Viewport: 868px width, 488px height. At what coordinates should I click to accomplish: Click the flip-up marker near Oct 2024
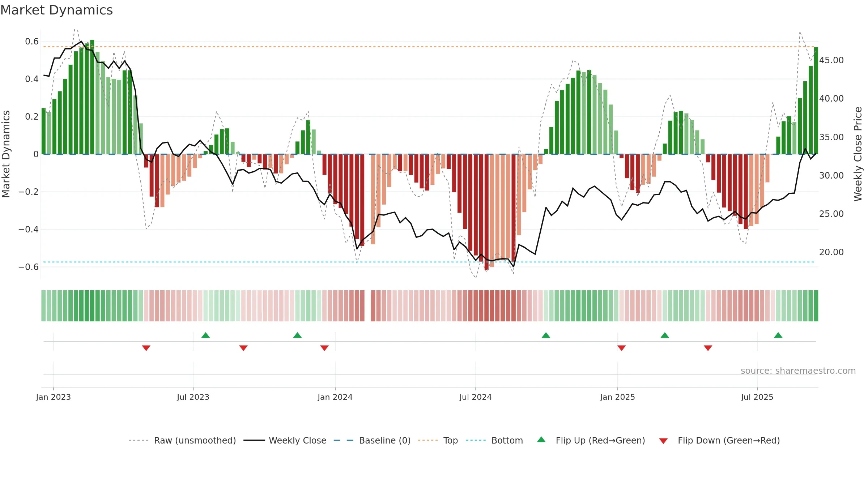point(546,335)
